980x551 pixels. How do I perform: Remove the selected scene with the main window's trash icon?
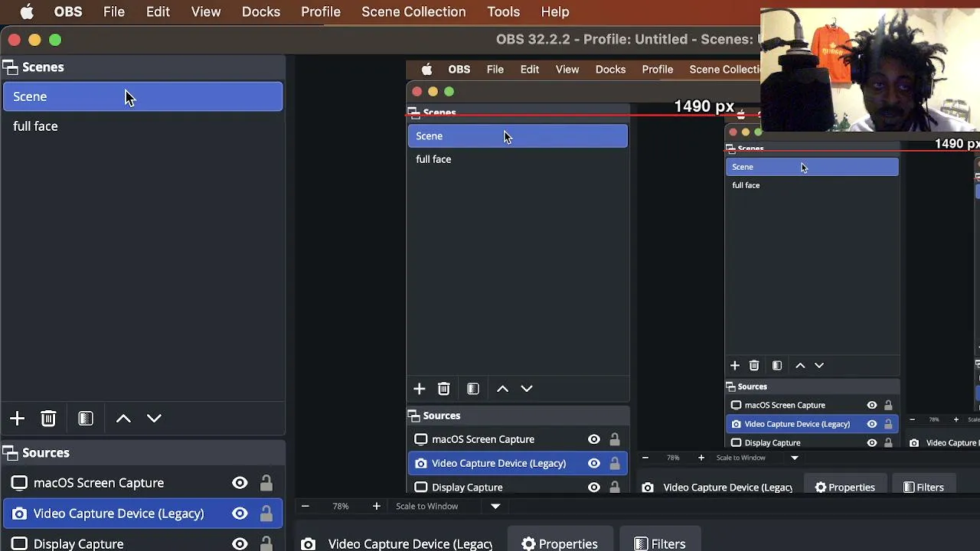pos(48,419)
